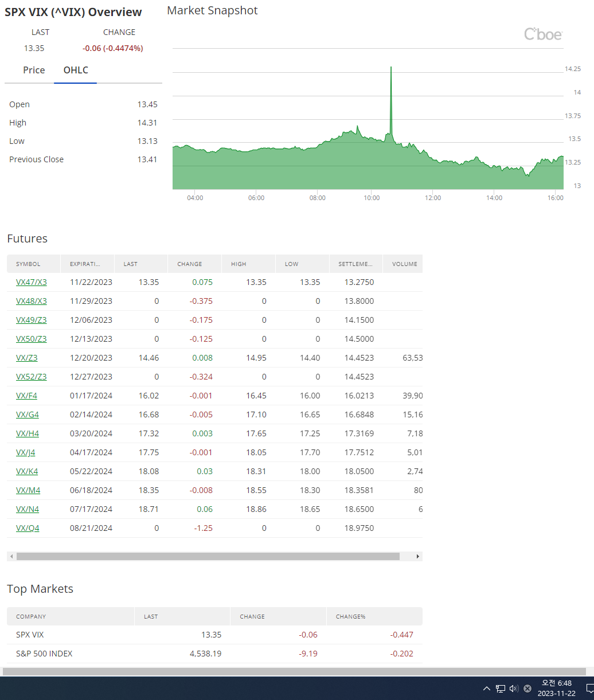This screenshot has width=594, height=700.
Task: Open the VX/H4 March contract
Action: (x=28, y=433)
